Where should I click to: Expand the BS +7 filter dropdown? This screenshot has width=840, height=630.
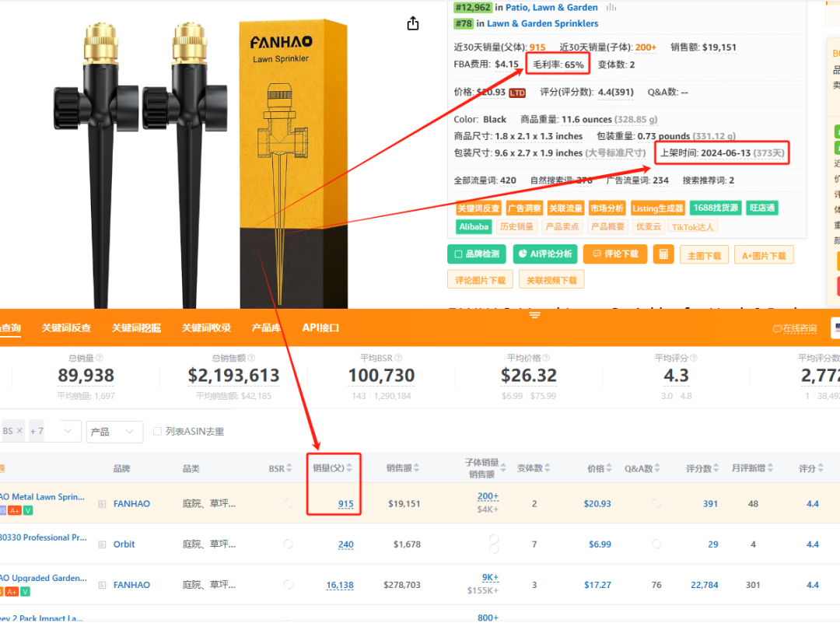click(68, 431)
